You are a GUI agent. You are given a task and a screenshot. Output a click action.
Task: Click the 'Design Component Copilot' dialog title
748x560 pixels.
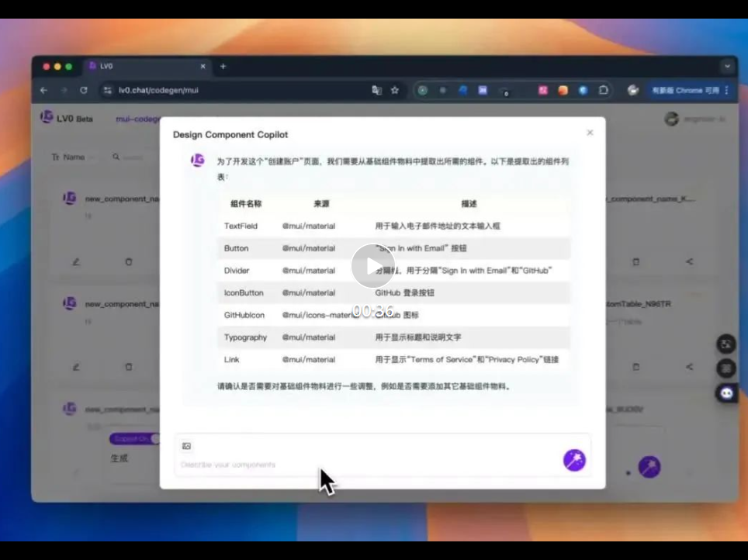[230, 134]
